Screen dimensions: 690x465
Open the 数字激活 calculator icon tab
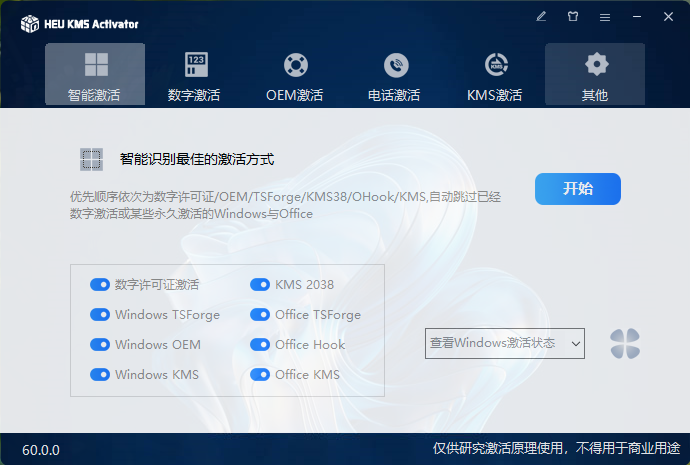[x=195, y=65]
